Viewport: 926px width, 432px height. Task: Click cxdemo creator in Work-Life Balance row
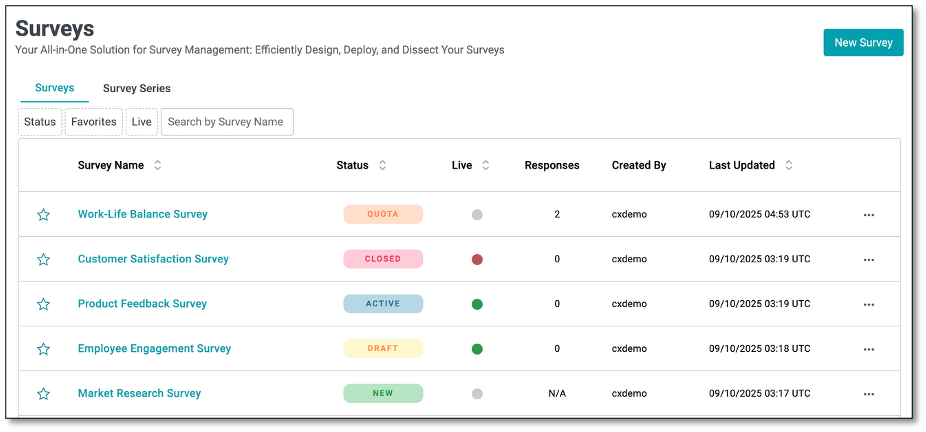[x=630, y=215]
